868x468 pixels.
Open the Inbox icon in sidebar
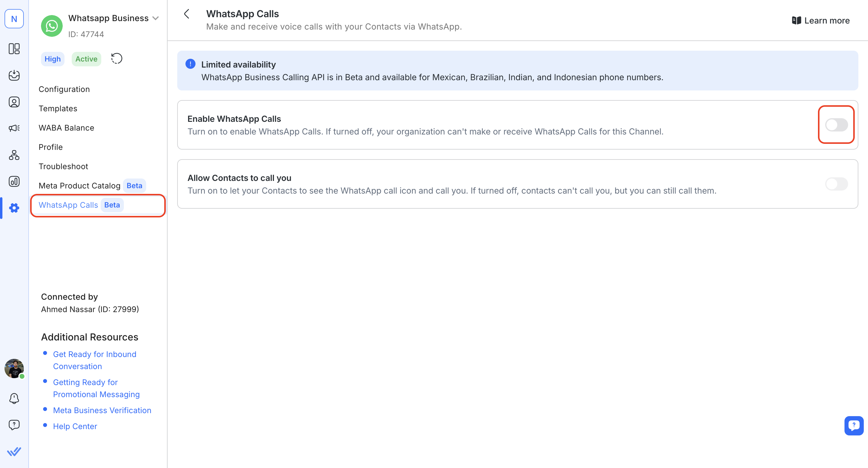tap(14, 75)
